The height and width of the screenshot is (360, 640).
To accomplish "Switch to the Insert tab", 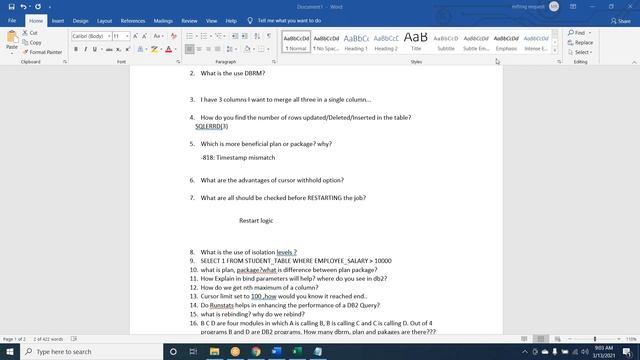I will coord(58,20).
